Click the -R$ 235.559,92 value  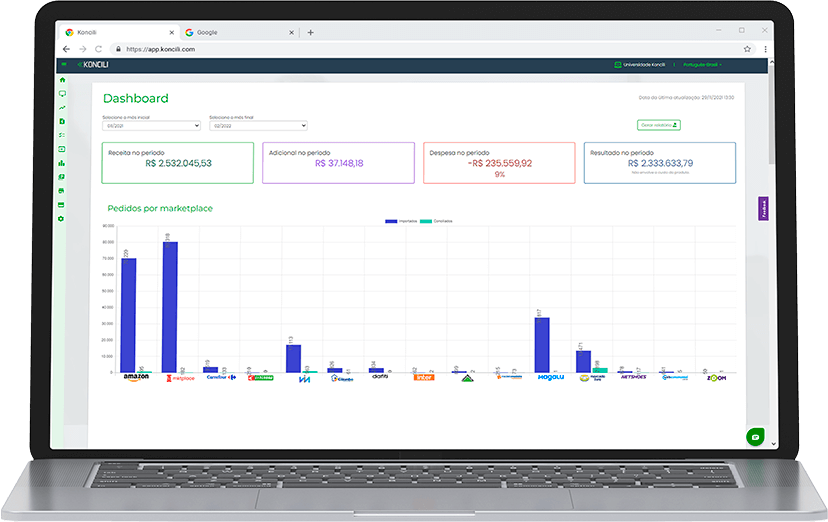500,164
